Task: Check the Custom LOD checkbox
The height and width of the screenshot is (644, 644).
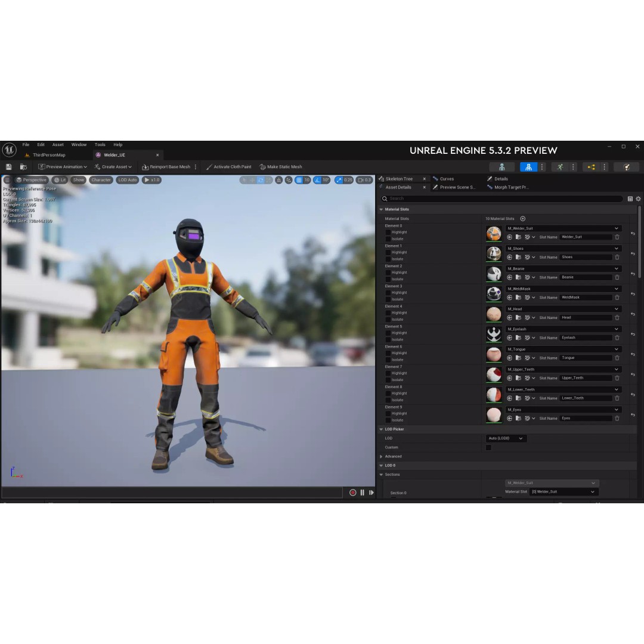Action: coord(488,447)
